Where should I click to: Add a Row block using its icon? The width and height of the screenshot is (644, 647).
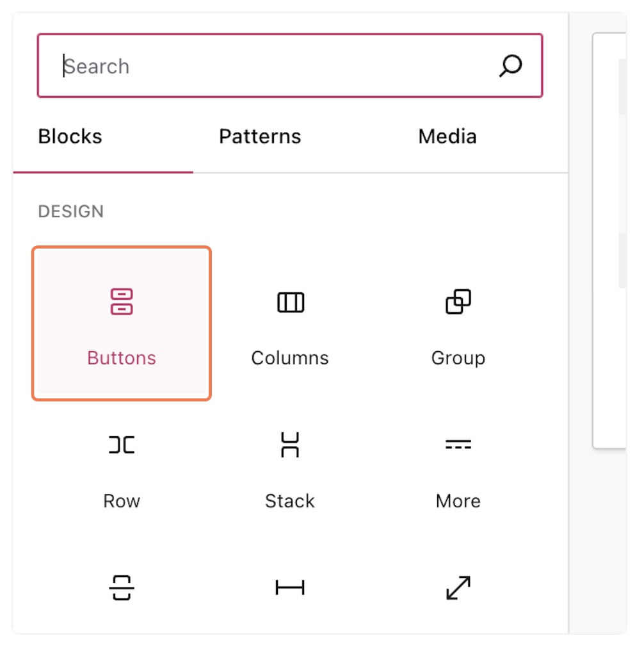[x=122, y=445]
